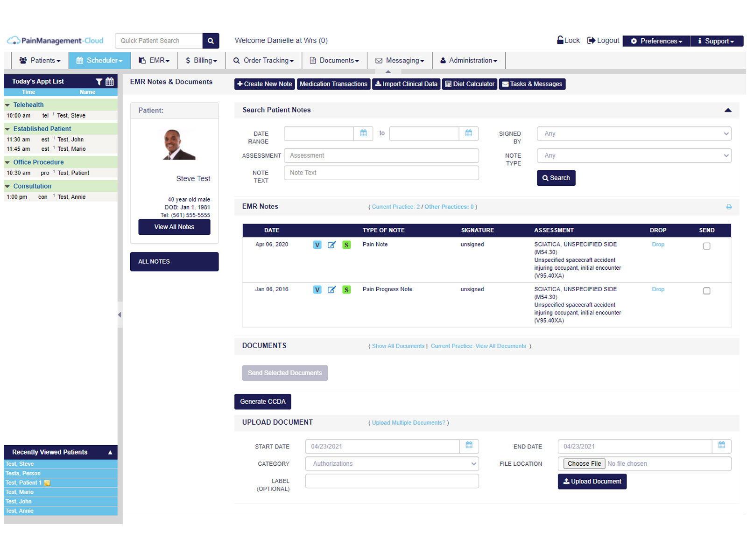This screenshot has width=747, height=560.
Task: Open the START DATE calendar picker
Action: click(469, 446)
